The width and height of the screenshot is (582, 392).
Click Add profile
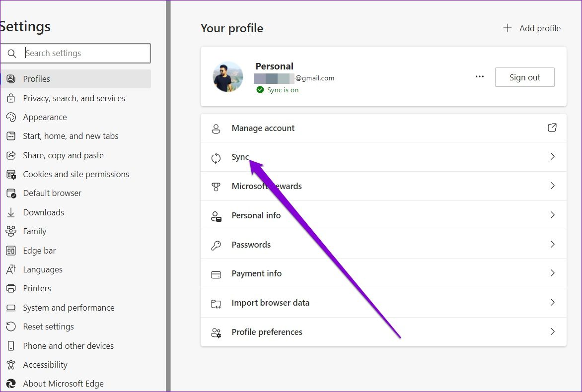[532, 28]
